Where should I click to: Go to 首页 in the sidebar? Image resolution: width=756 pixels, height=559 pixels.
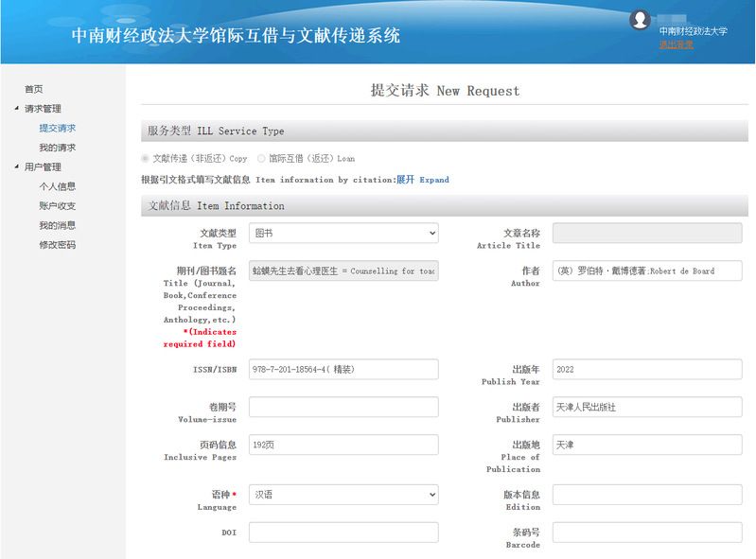(34, 89)
